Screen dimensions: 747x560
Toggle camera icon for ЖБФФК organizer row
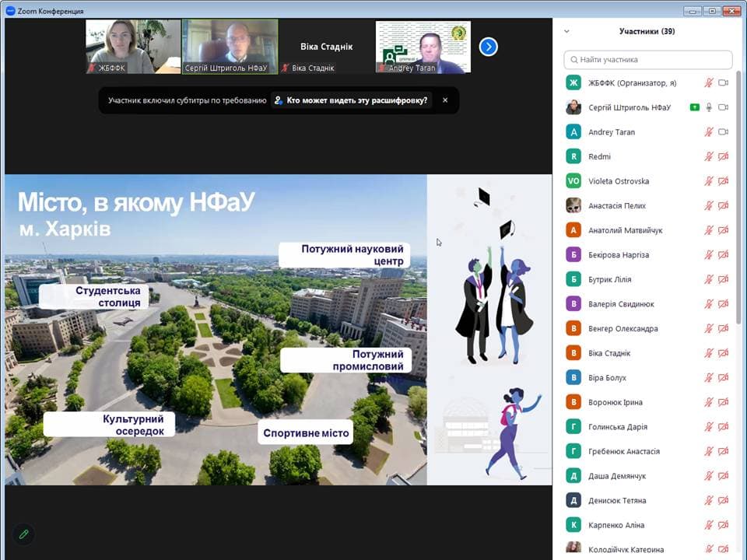tap(723, 83)
